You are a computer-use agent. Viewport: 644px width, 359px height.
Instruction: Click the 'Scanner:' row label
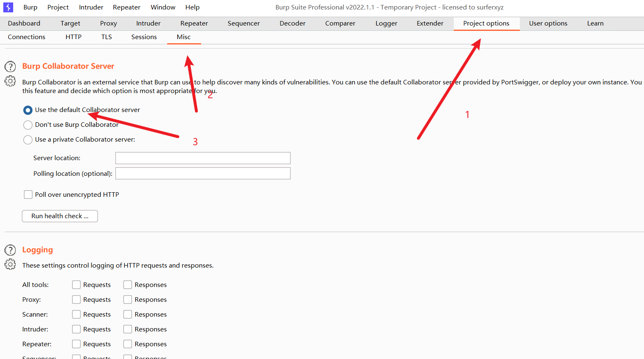click(x=35, y=315)
